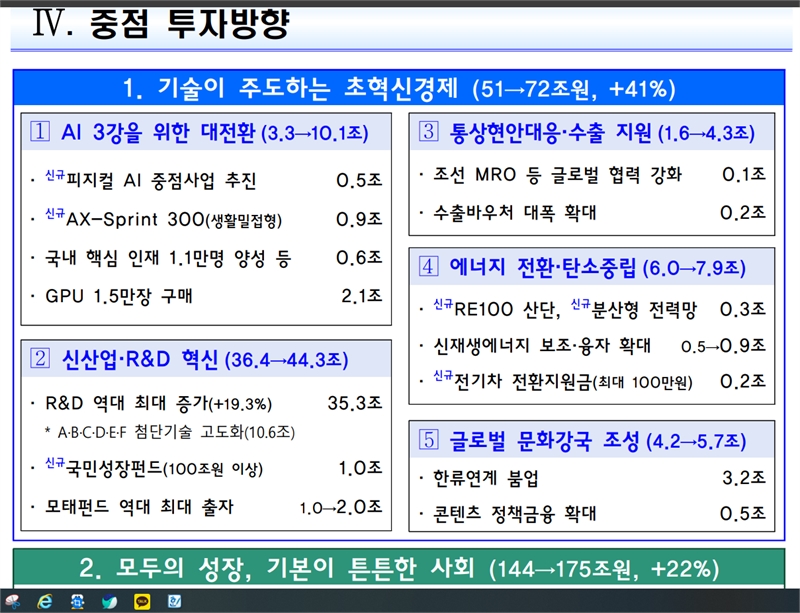Click line 'R&D 역대 최대 증가(+19.3%)'
Image resolution: width=800 pixels, height=613 pixels.
click(158, 403)
